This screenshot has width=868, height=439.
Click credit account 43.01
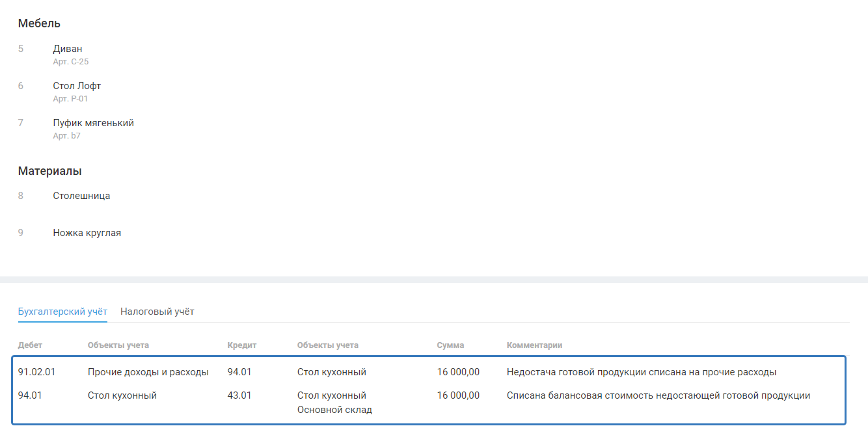(x=239, y=395)
